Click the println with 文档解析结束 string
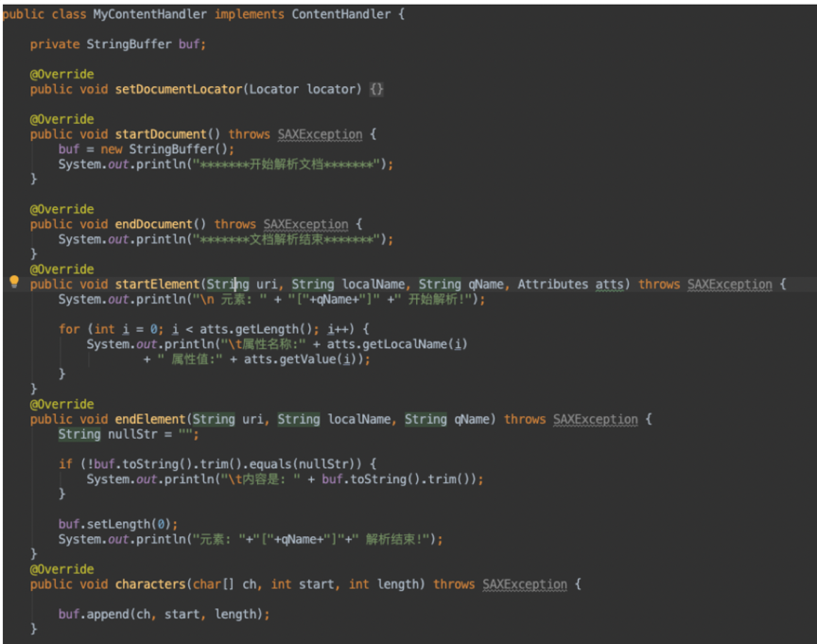This screenshot has height=644, width=817. [x=226, y=239]
